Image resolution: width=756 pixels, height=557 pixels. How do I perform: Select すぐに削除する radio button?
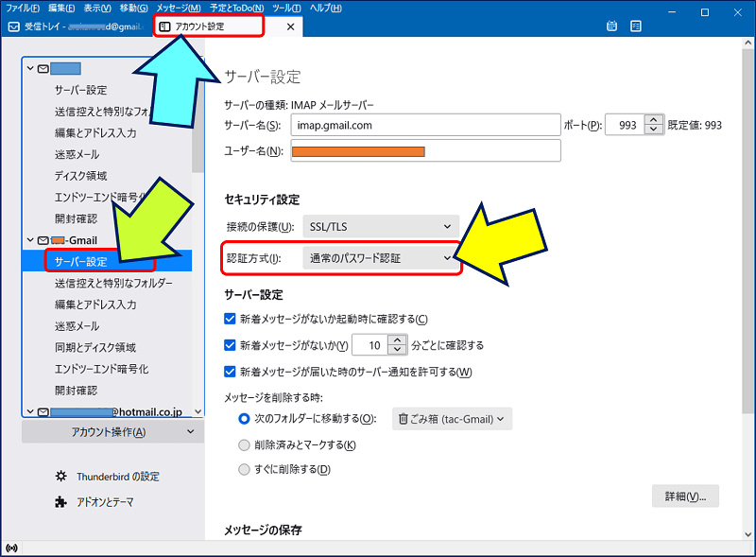pos(245,469)
